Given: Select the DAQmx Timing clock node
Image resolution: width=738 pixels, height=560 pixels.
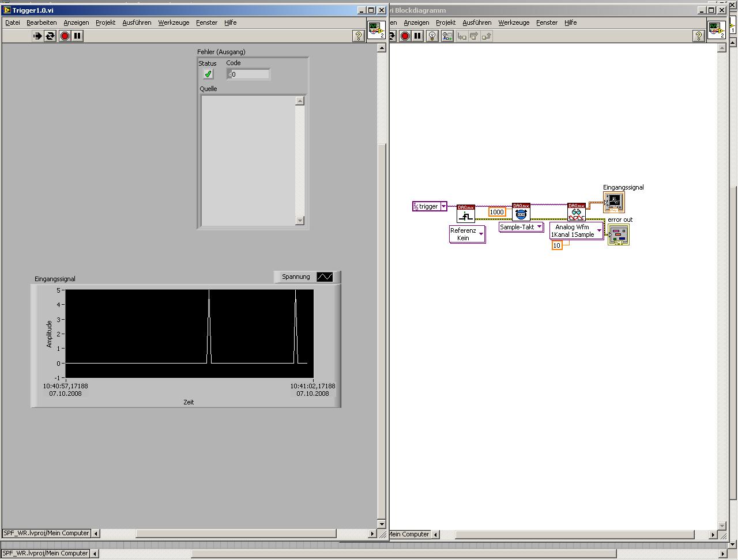Looking at the screenshot, I should pos(521,212).
